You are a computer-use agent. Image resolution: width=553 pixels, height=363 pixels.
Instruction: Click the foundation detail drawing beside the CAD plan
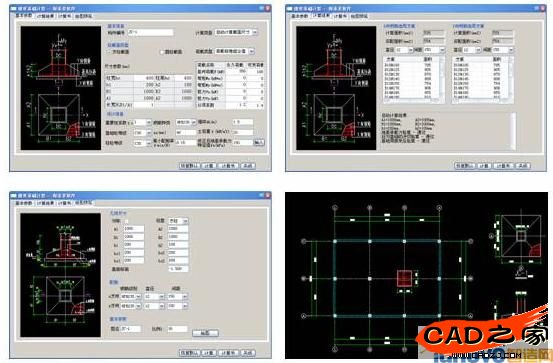[521, 236]
